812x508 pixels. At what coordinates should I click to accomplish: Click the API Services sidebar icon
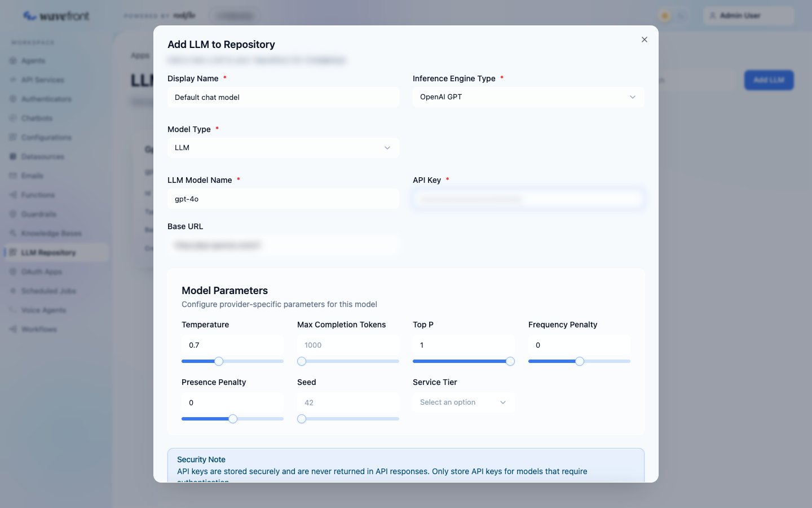tap(13, 80)
